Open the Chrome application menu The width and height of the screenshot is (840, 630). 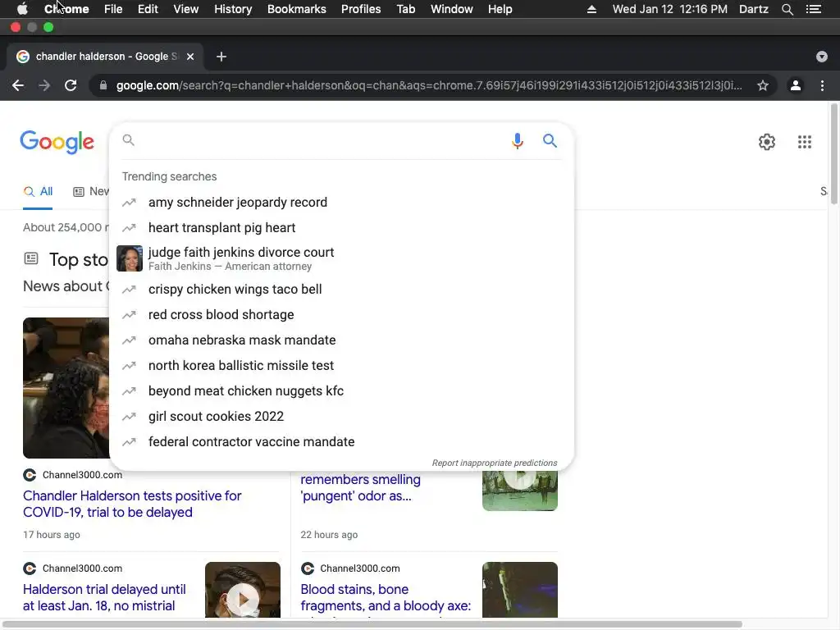point(66,9)
